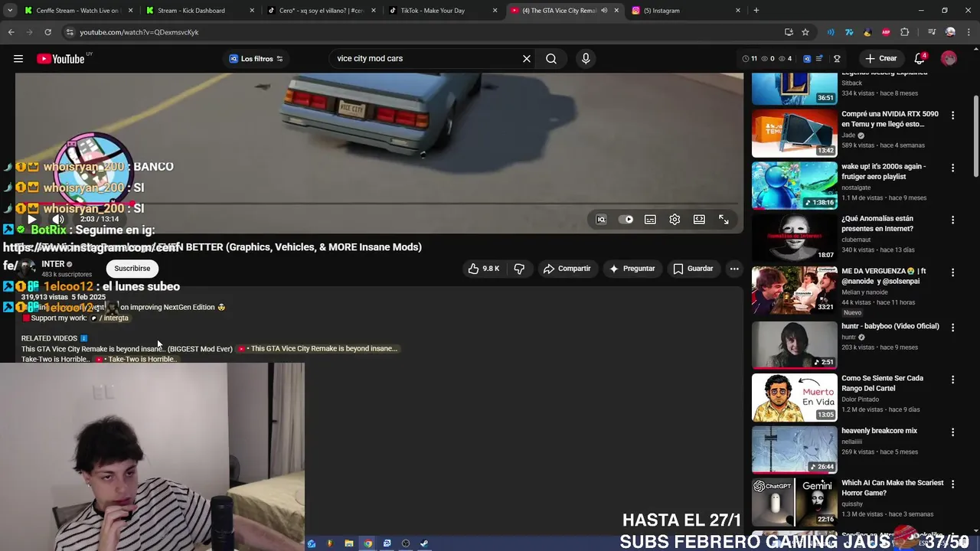Enter full screen mode
Image resolution: width=980 pixels, height=551 pixels.
[724, 220]
